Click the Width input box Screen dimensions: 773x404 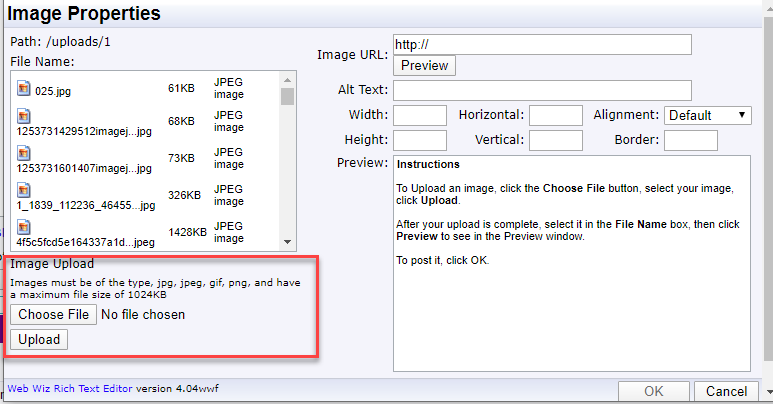tap(420, 115)
